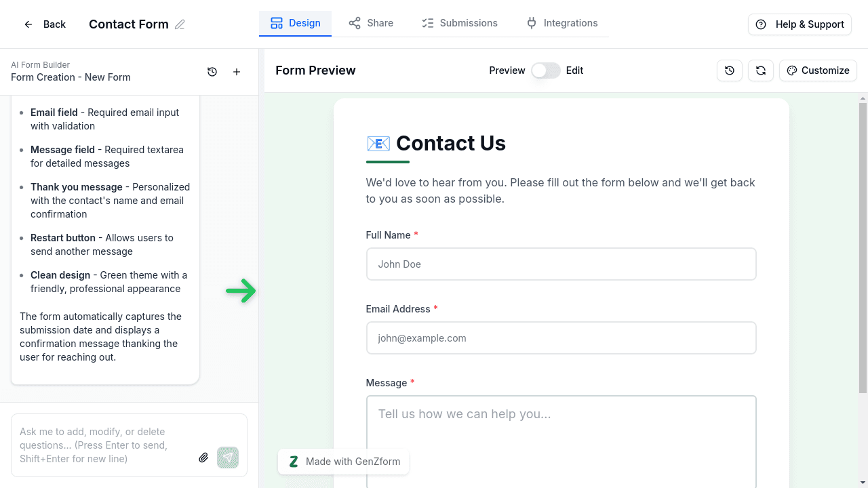Click the GenZform Z logo badge
The height and width of the screenshot is (488, 868).
click(294, 462)
